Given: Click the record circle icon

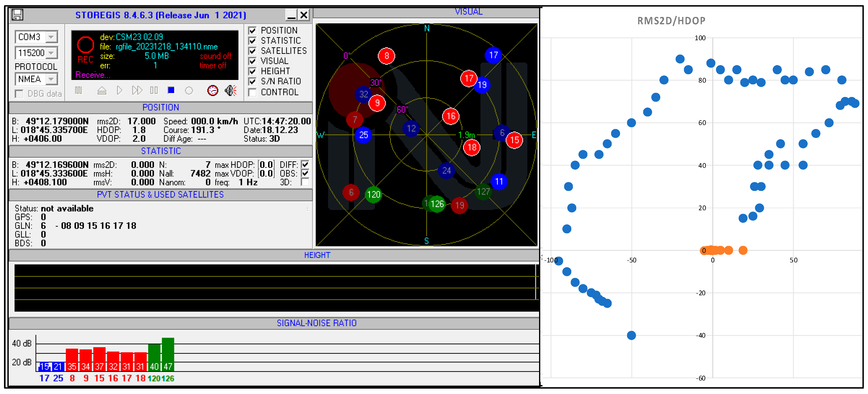Looking at the screenshot, I should point(189,90).
